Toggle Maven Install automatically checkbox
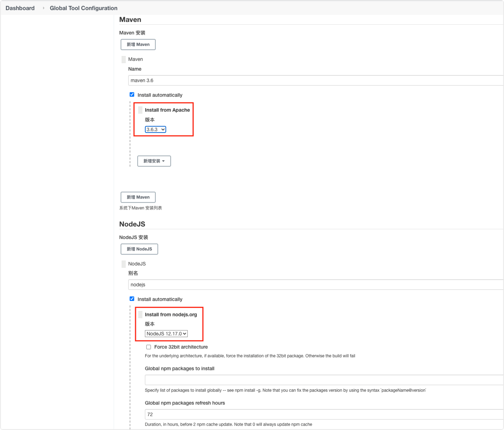The width and height of the screenshot is (504, 430). point(132,95)
